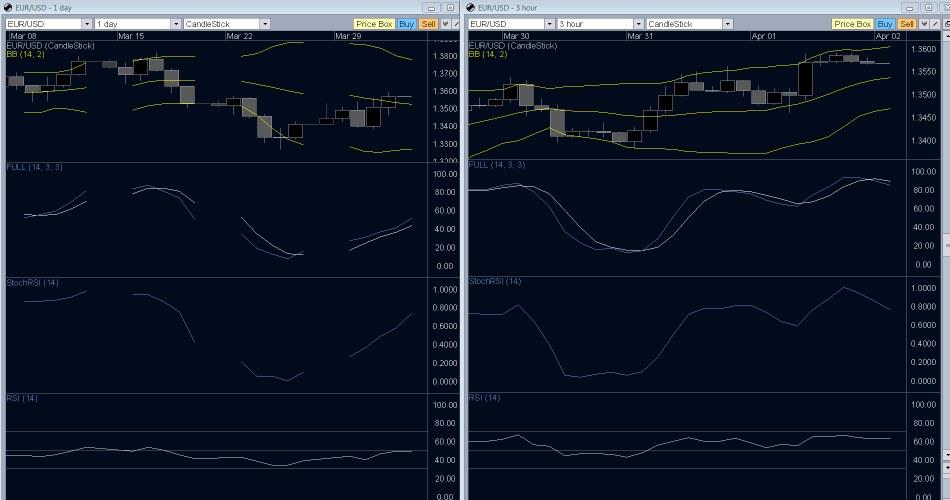The height and width of the screenshot is (500, 950).
Task: Click the 1.0000 value on the 1 day StochRSI axis
Action: (445, 290)
